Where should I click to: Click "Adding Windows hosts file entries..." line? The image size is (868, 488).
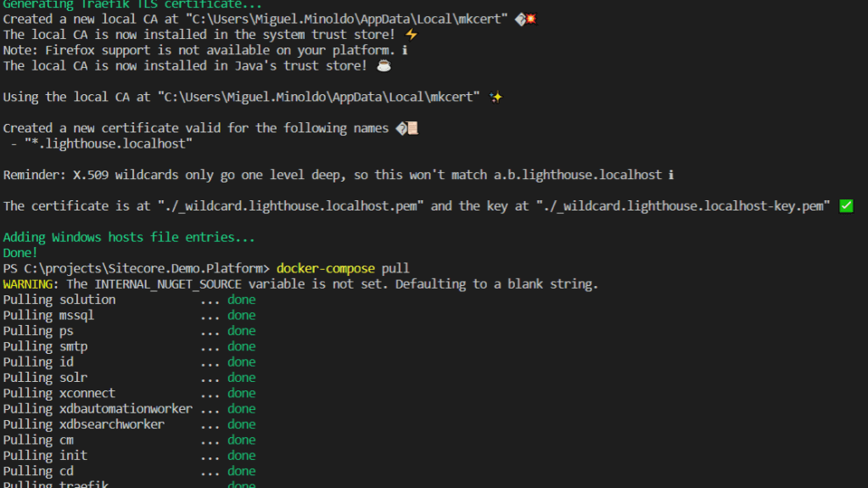coord(129,237)
